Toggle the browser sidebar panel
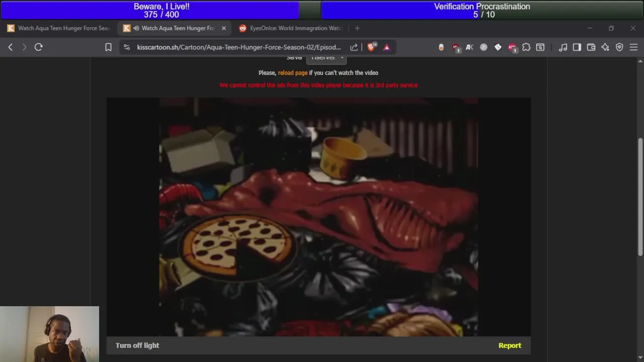The image size is (644, 362). (577, 47)
